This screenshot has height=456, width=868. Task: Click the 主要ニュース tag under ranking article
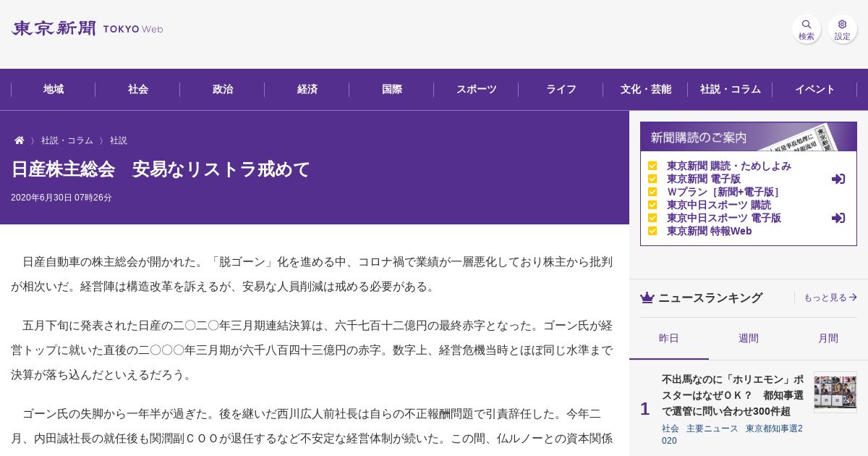(x=712, y=428)
